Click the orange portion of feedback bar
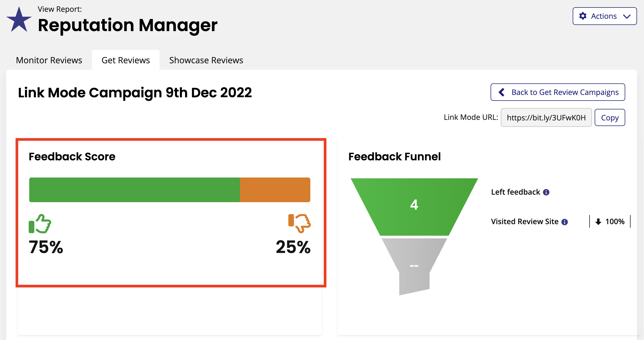This screenshot has width=644, height=340. pos(275,190)
